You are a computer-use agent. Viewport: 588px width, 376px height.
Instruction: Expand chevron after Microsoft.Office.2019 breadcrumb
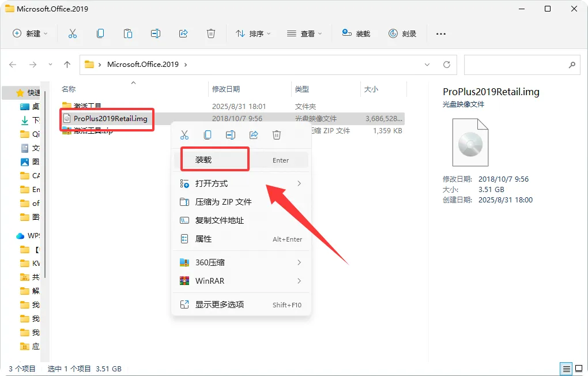186,65
